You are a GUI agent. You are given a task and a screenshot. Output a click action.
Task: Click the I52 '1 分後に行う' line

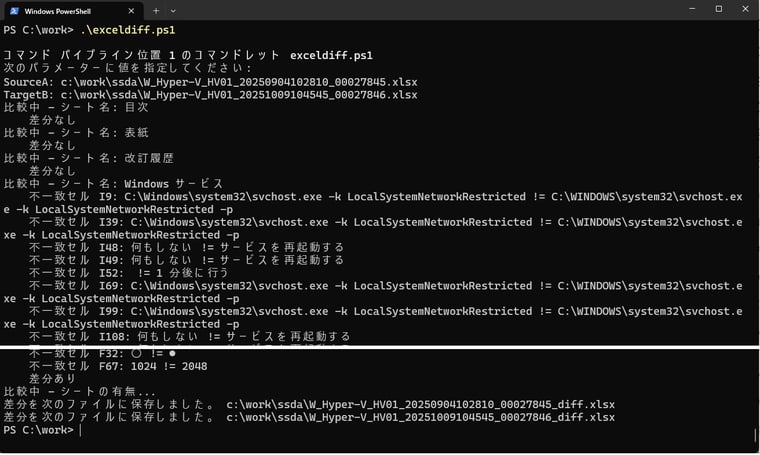[128, 273]
